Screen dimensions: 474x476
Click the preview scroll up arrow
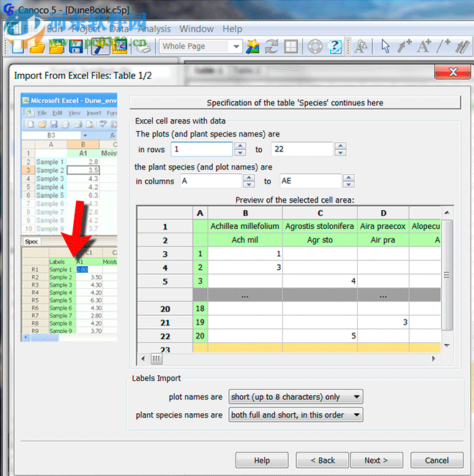tap(447, 213)
